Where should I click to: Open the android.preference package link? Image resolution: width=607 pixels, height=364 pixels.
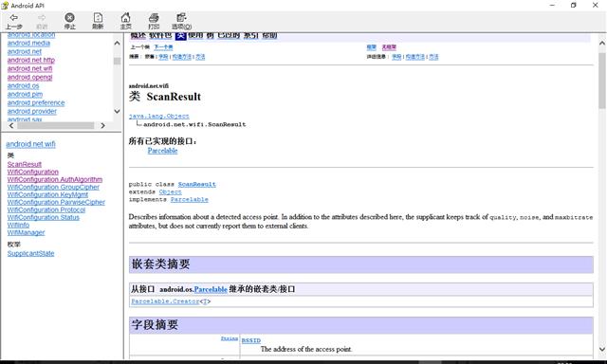36,102
